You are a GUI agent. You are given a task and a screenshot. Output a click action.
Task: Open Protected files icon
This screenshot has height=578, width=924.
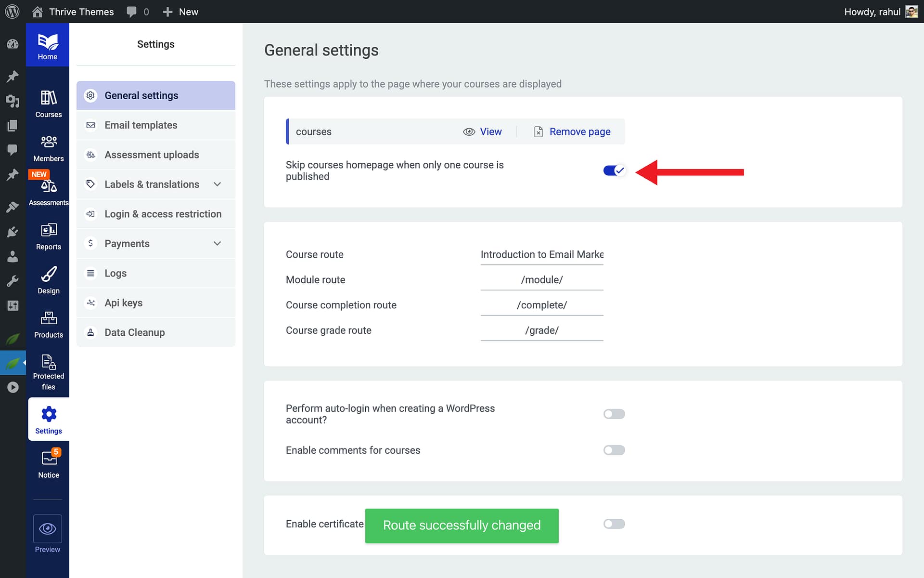click(x=48, y=362)
